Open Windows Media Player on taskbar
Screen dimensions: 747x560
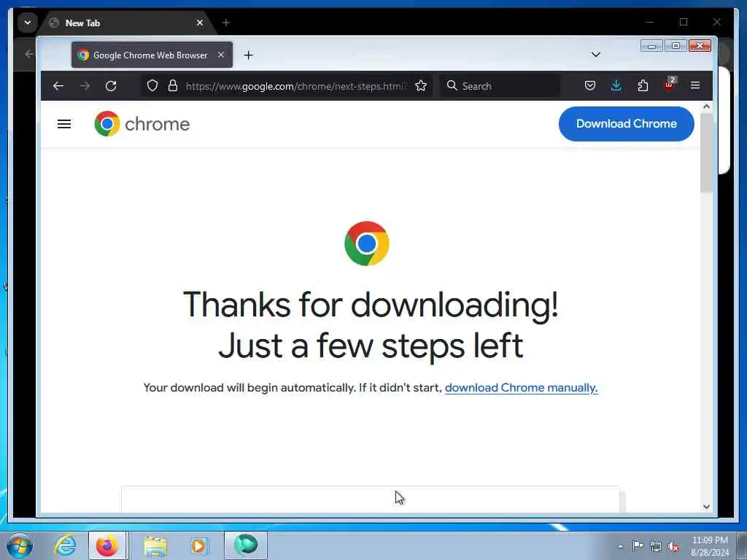198,545
